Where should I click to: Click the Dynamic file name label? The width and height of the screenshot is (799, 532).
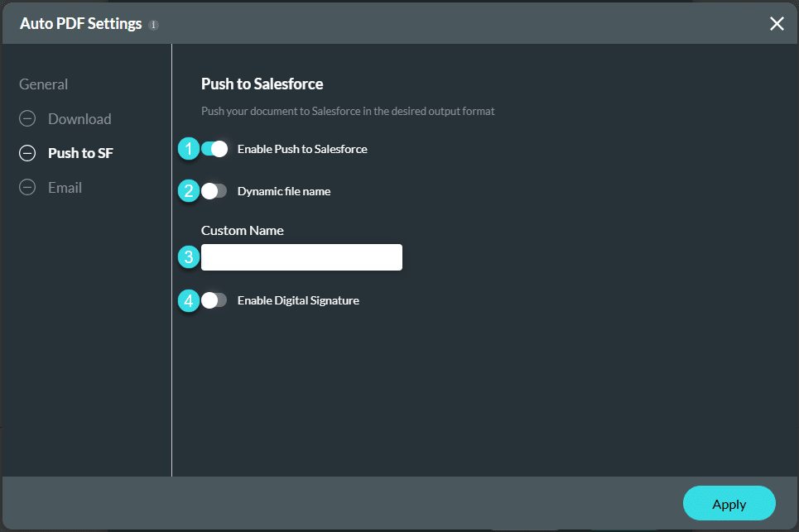[284, 191]
